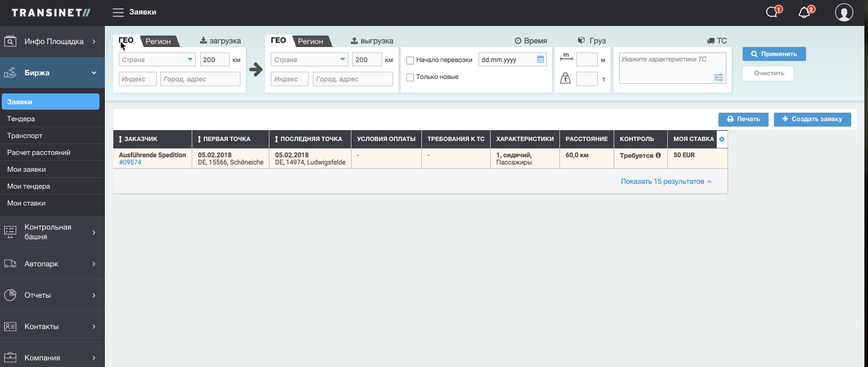
Task: Click the loading Город, адрес field
Action: (x=200, y=79)
